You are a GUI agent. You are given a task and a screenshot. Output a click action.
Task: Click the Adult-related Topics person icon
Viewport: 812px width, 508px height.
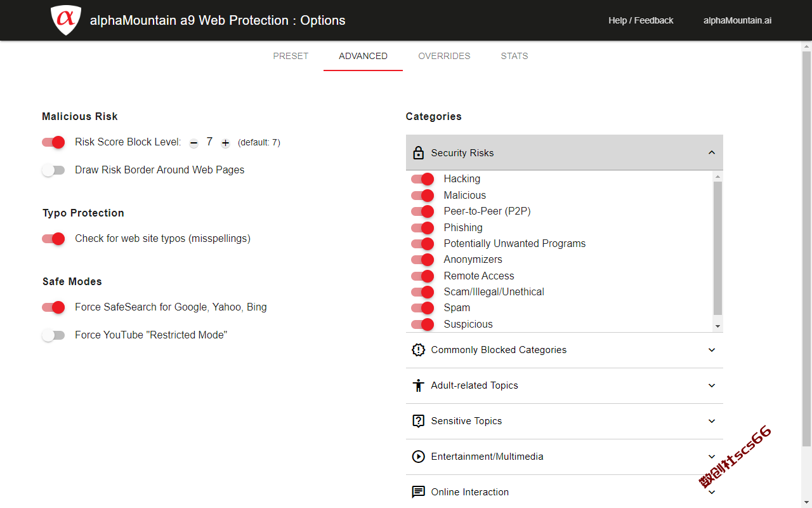pos(418,385)
